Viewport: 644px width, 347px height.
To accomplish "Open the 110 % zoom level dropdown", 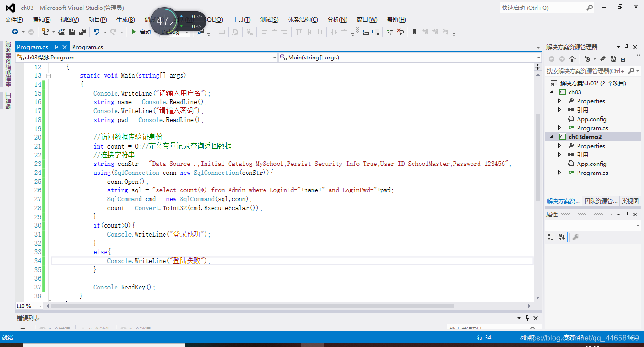I will [40, 306].
